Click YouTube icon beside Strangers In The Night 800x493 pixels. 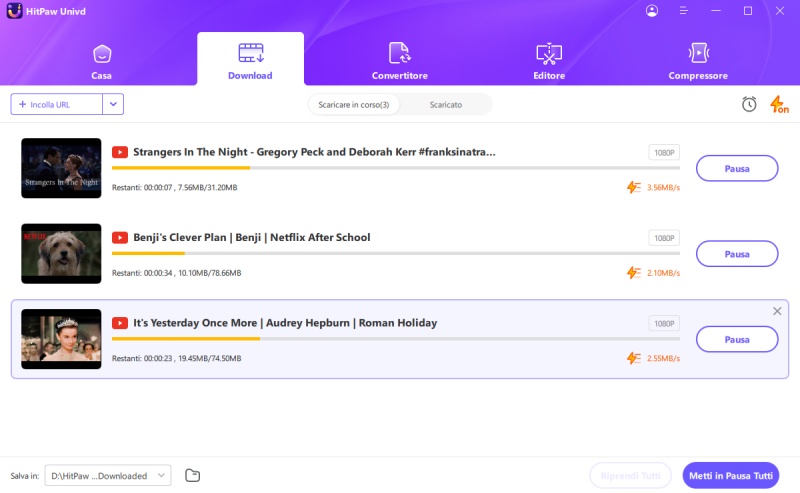tap(120, 152)
